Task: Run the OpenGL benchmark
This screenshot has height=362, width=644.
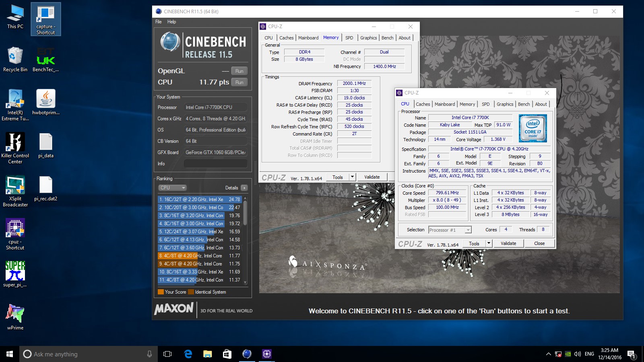Action: click(239, 71)
